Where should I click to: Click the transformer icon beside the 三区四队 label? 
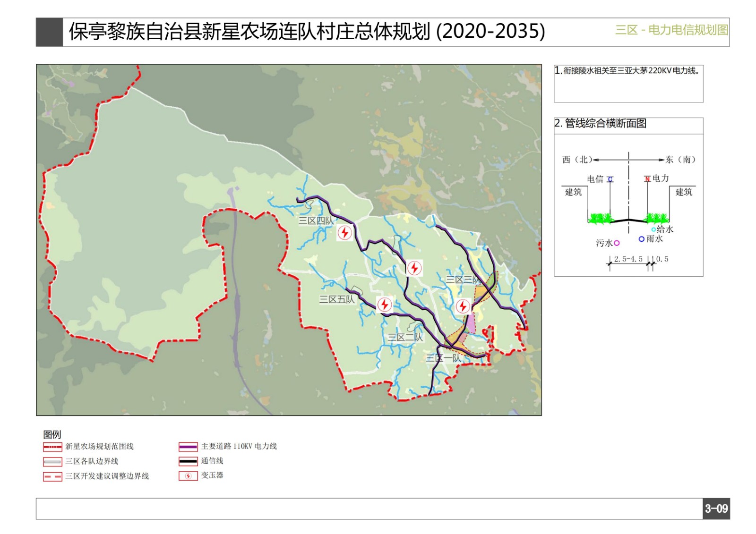[344, 233]
